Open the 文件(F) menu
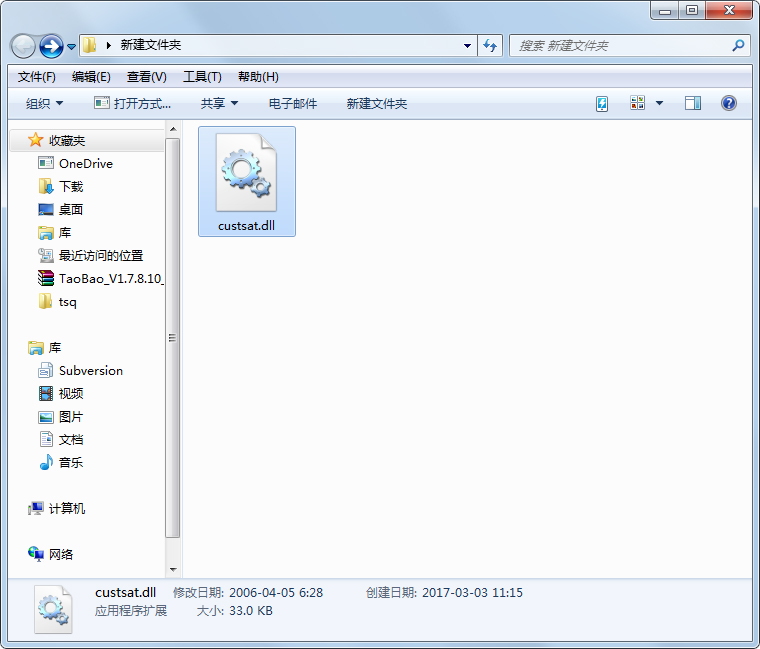760x649 pixels. pos(37,77)
